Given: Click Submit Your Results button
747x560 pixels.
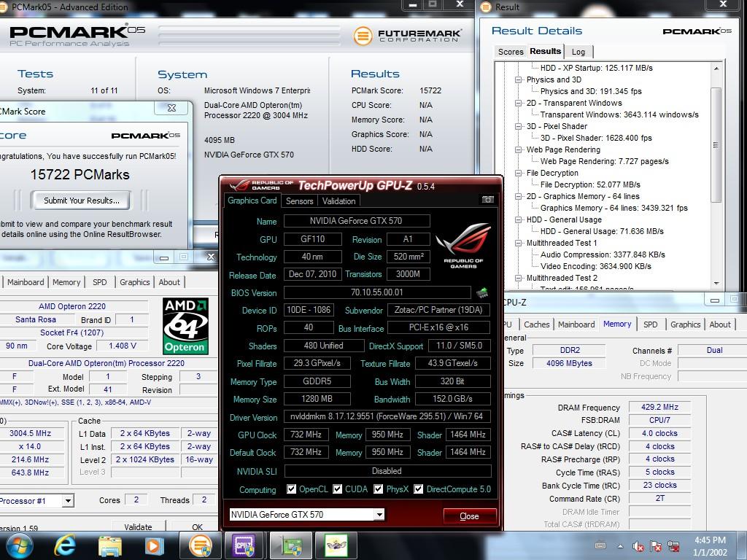Looking at the screenshot, I should pos(82,201).
